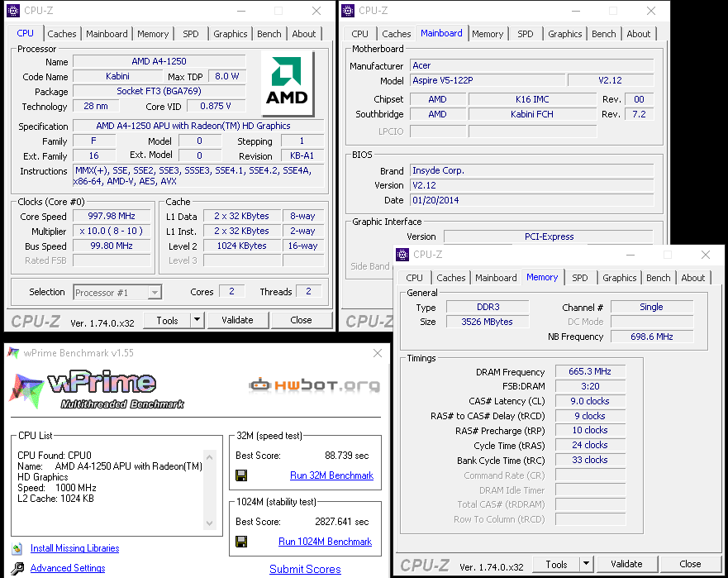Open the SPD tab in the Mainboard window
The height and width of the screenshot is (578, 728).
click(x=525, y=34)
